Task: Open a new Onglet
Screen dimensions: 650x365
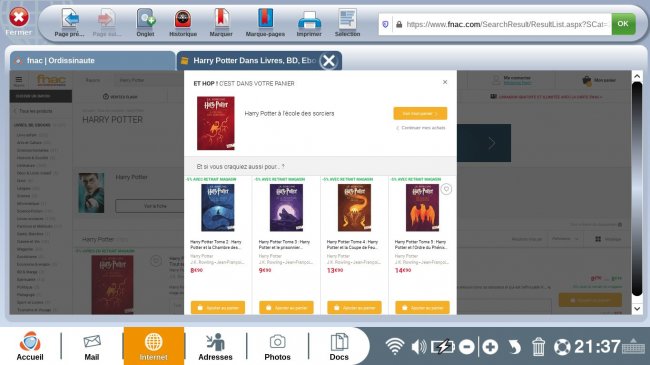Action: point(146,23)
